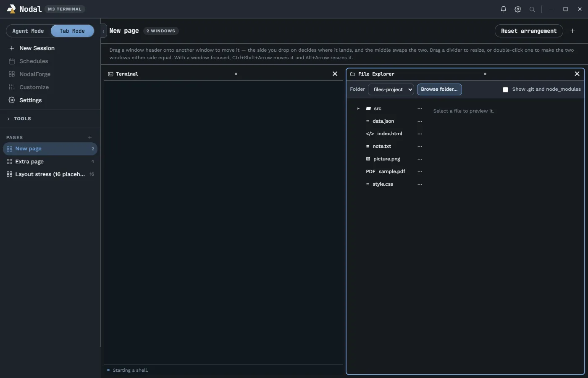Add a new window with plus icon
Viewport: 588px width, 378px height.
572,31
